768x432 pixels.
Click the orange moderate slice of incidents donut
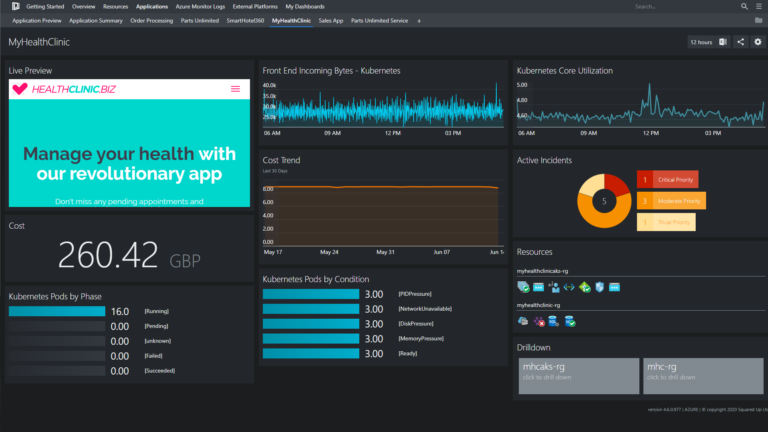(x=602, y=216)
